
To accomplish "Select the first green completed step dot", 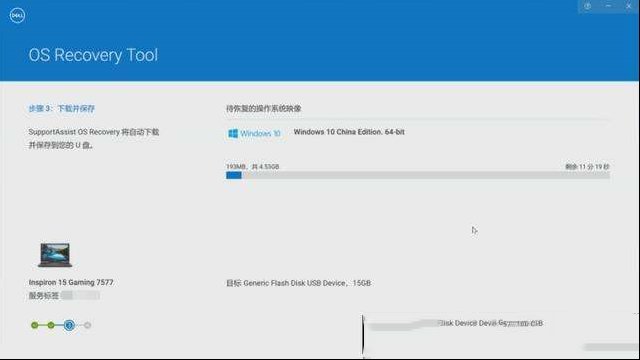I will click(35, 325).
